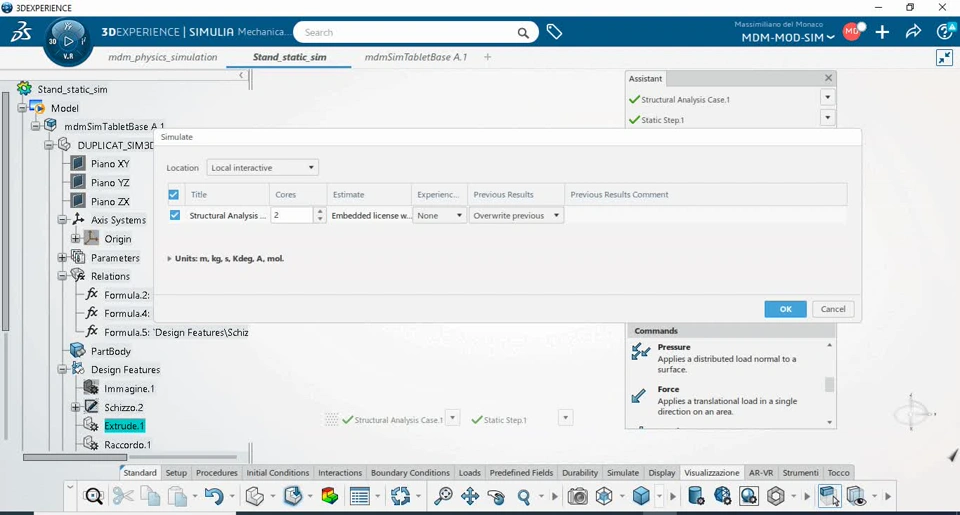Increase the Cores stepper value
Screen dimensions: 960x515
click(320, 211)
